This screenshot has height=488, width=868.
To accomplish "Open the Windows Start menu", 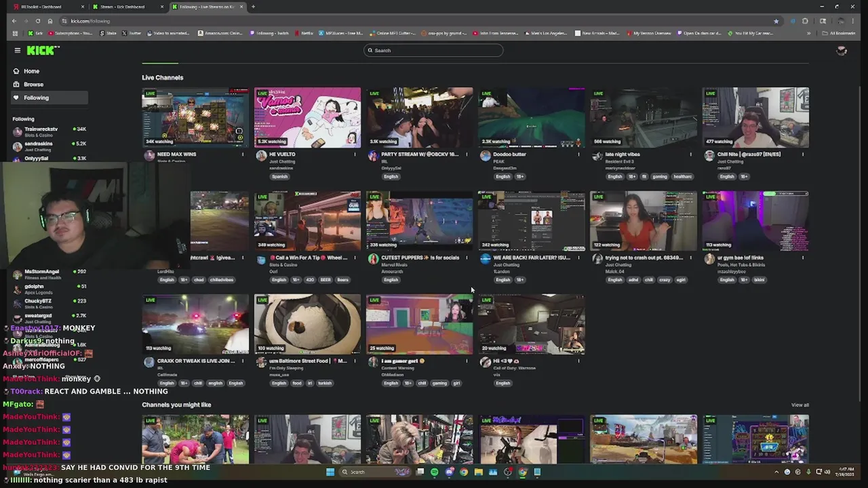I will pos(330,472).
